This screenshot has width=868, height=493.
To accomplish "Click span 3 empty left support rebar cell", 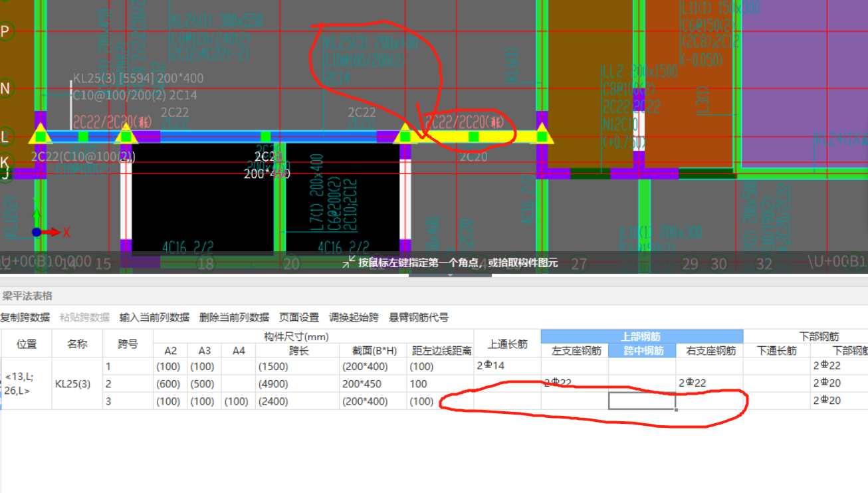I will click(x=576, y=401).
